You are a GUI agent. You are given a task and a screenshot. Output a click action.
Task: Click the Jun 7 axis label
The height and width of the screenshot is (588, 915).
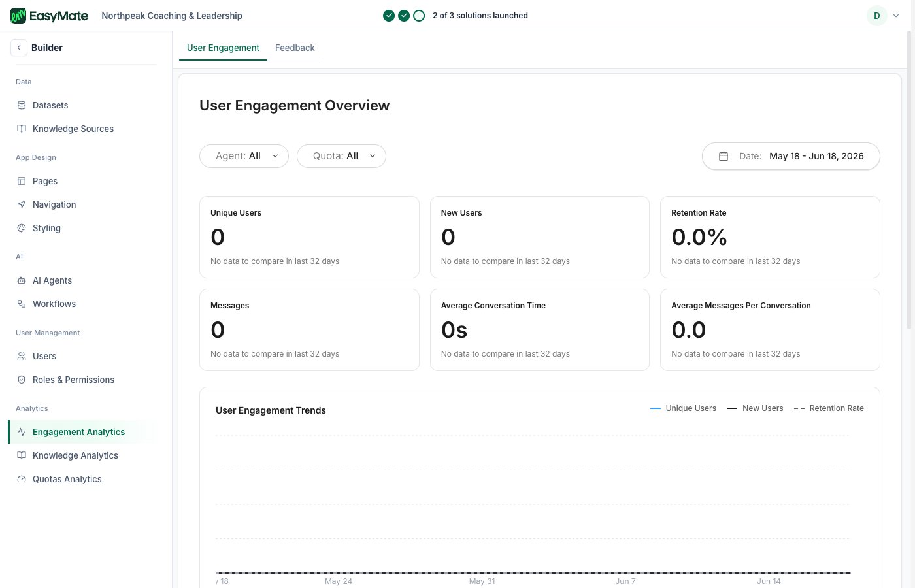(625, 581)
